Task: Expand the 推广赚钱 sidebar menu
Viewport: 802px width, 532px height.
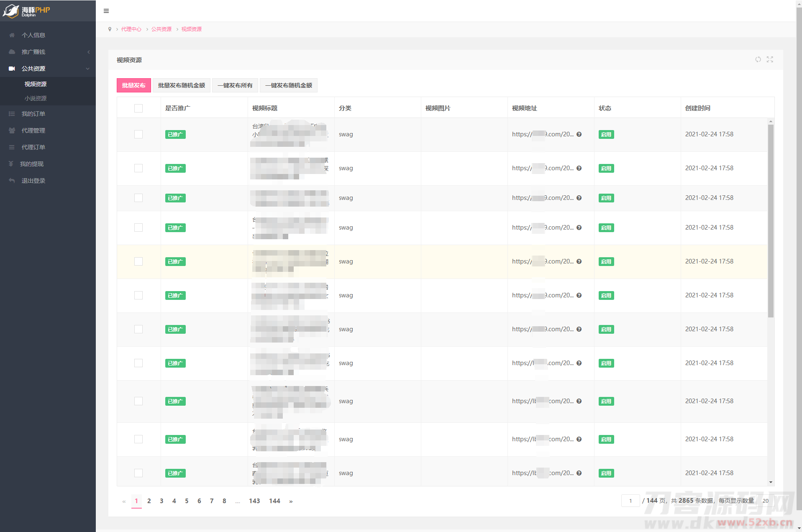Action: point(33,52)
